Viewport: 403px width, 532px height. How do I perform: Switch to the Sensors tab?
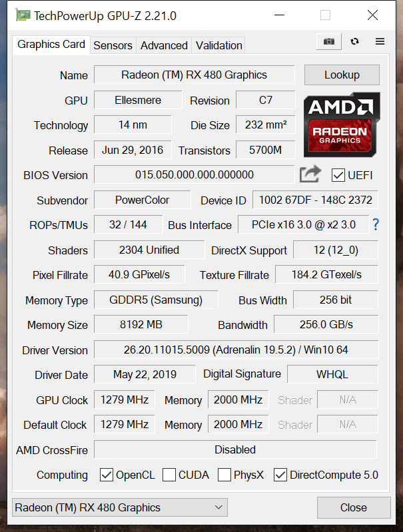click(x=113, y=45)
